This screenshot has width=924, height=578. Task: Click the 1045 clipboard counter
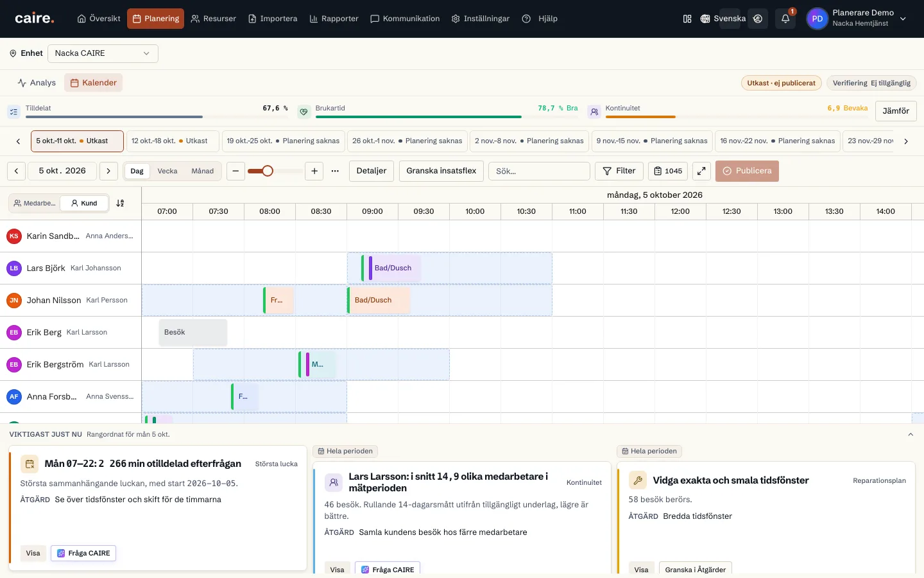(x=668, y=171)
